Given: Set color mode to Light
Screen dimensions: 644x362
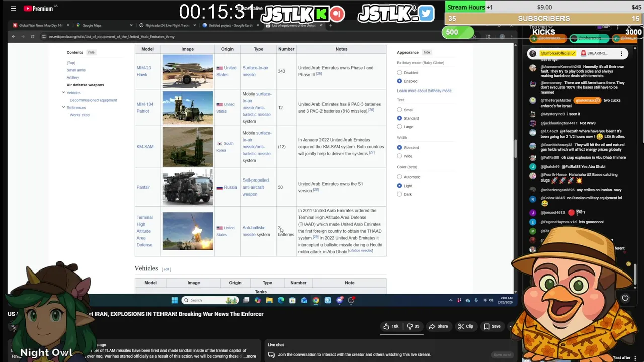Looking at the screenshot, I should pos(399,186).
